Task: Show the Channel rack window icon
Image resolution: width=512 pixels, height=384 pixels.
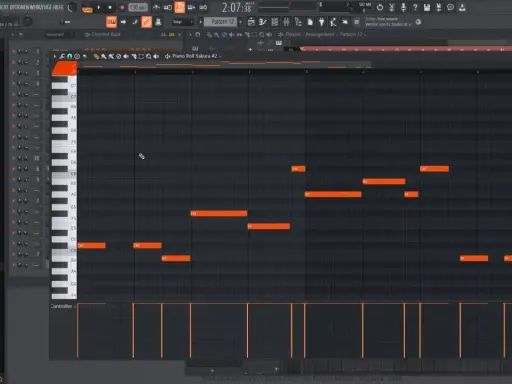Action: tap(275, 22)
